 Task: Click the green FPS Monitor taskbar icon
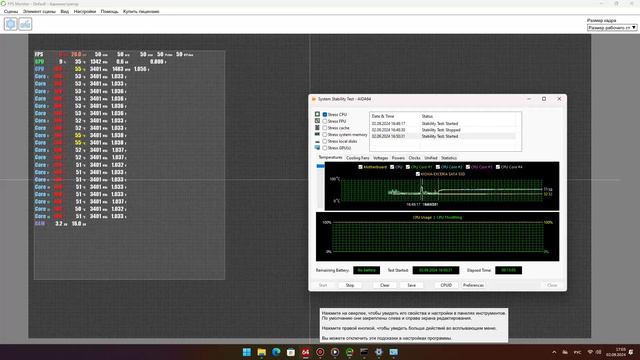(349, 352)
